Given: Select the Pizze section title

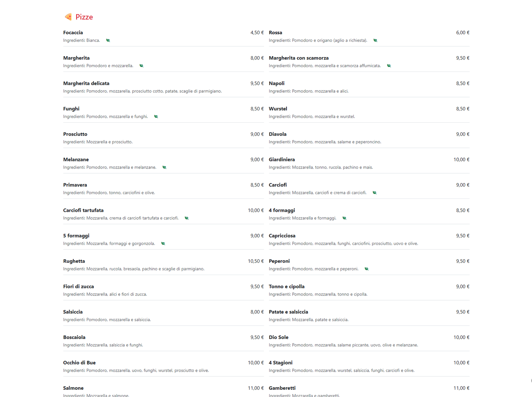Looking at the screenshot, I should point(84,17).
